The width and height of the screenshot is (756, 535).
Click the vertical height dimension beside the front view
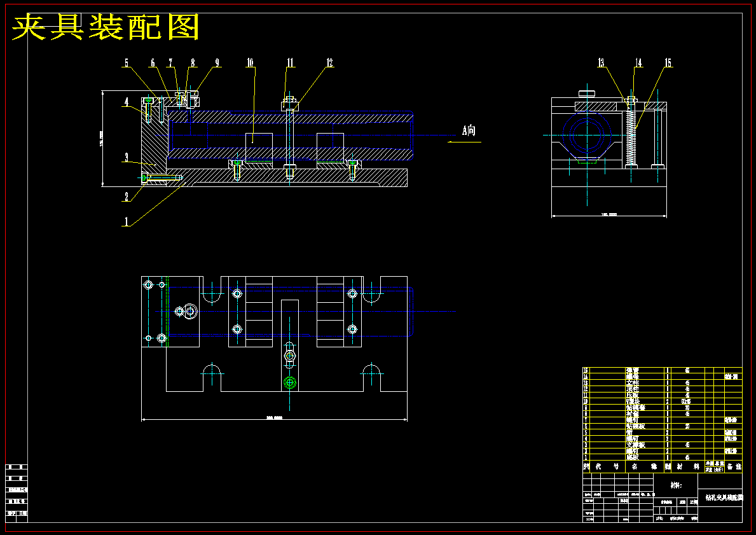(x=101, y=138)
